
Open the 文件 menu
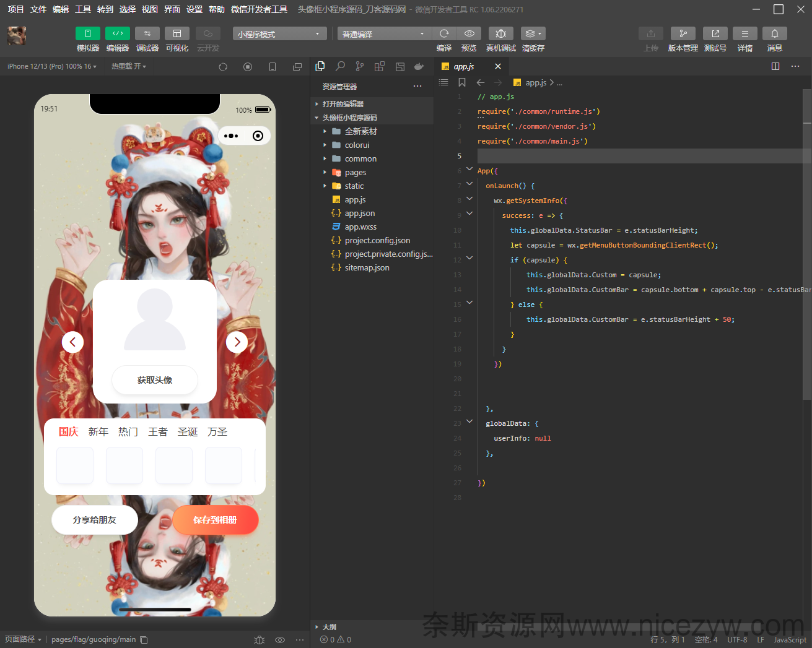(38, 9)
